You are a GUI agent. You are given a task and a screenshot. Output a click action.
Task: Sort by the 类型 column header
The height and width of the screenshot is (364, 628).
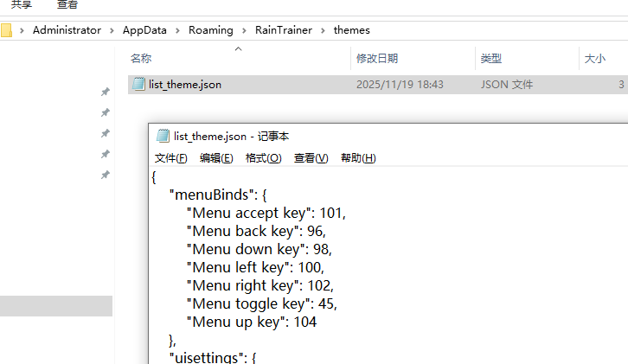[x=491, y=59]
